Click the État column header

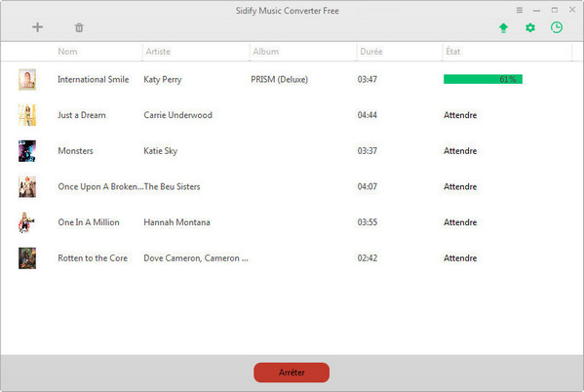coord(453,52)
